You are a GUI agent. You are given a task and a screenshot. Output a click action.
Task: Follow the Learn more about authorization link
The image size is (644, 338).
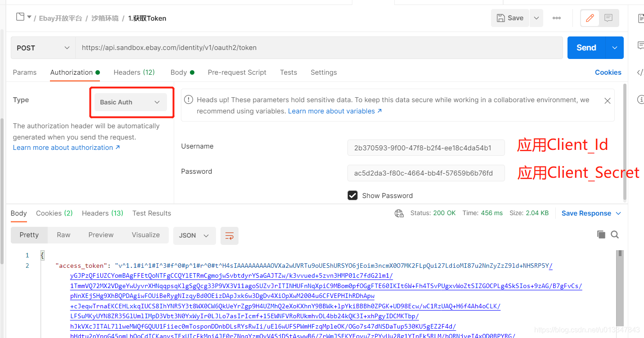click(67, 148)
